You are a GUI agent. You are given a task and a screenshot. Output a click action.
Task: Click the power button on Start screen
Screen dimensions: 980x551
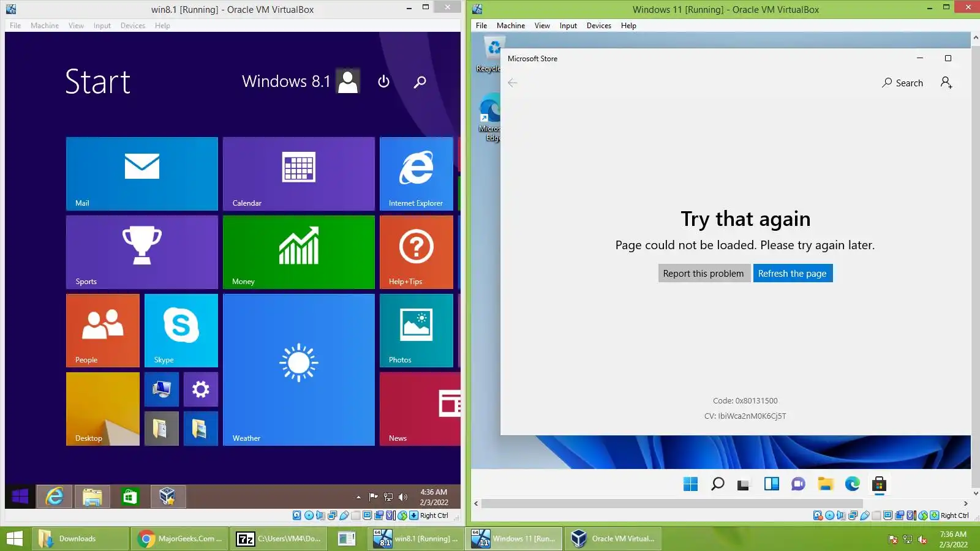[x=384, y=81]
